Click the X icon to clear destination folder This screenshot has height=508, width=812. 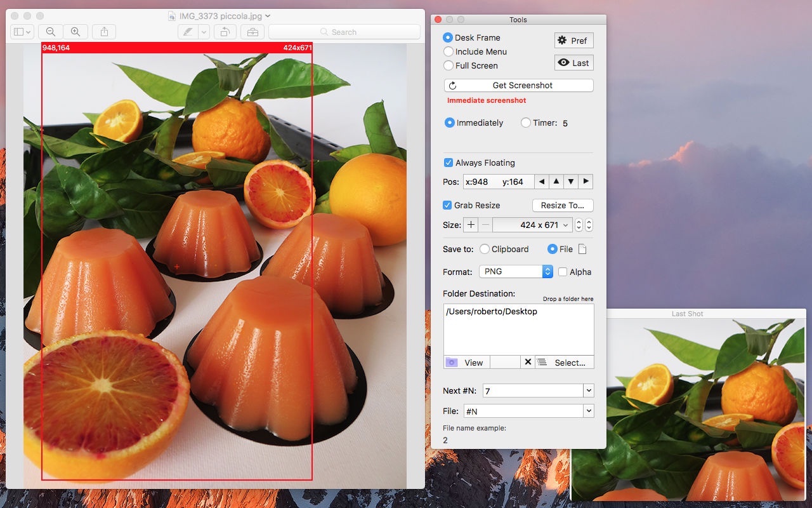coord(527,363)
